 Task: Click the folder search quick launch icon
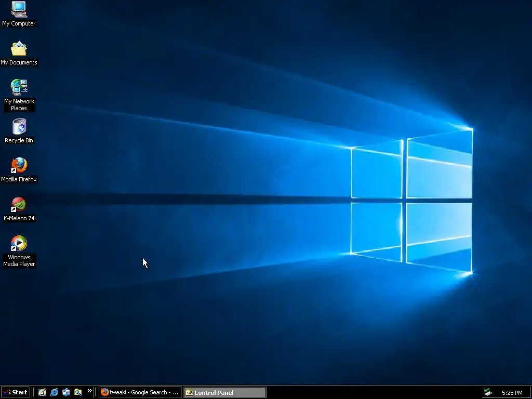[x=78, y=392]
